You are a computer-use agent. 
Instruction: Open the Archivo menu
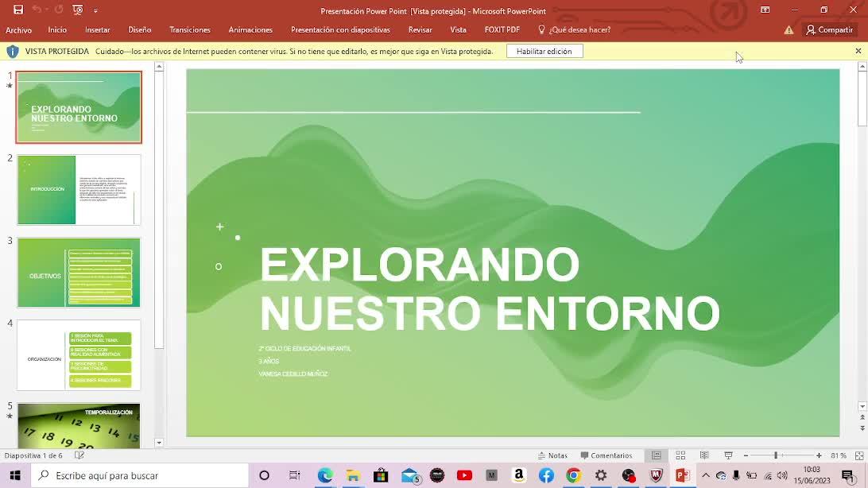click(x=18, y=30)
